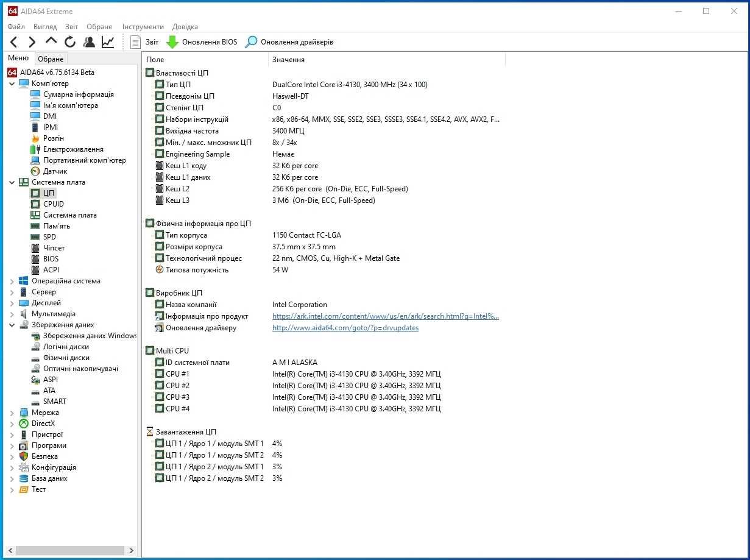Open the Довідка menu
Image resolution: width=750 pixels, height=560 pixels.
[185, 27]
